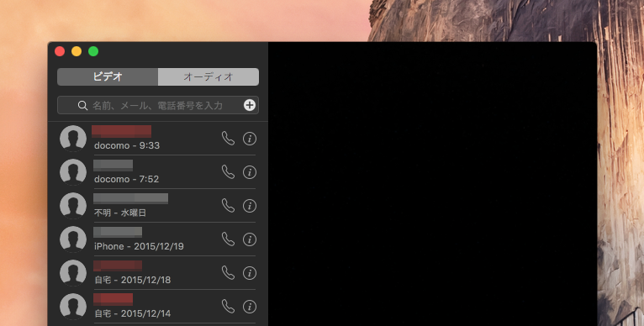The image size is (644, 326).
Task: Maximize the FaceTime window with green button
Action: point(93,51)
